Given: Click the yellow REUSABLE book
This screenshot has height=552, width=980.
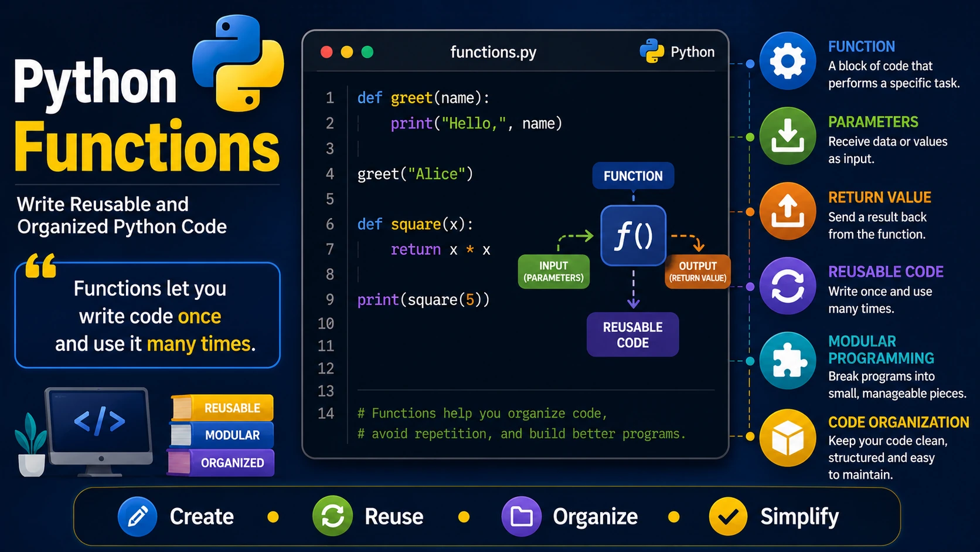Looking at the screenshot, I should pyautogui.click(x=222, y=408).
